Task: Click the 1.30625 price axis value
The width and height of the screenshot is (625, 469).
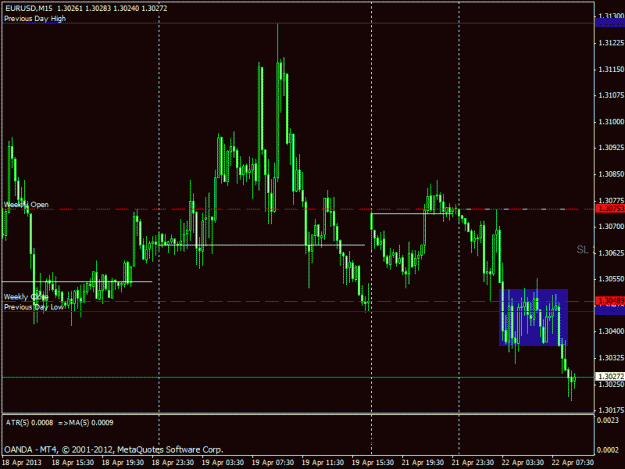Action: pyautogui.click(x=611, y=253)
